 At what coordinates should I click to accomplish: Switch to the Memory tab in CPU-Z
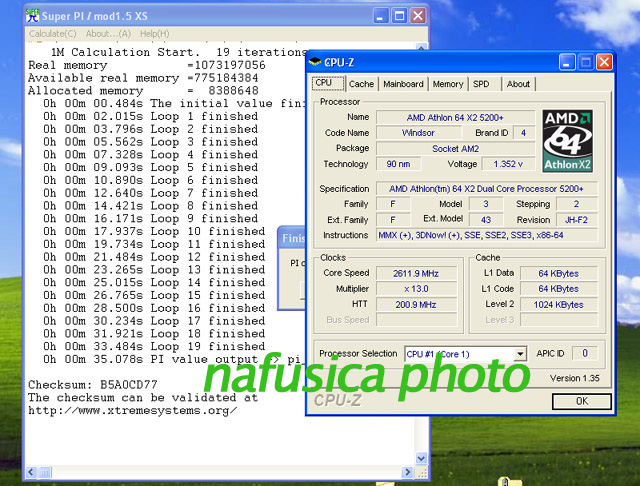[448, 84]
